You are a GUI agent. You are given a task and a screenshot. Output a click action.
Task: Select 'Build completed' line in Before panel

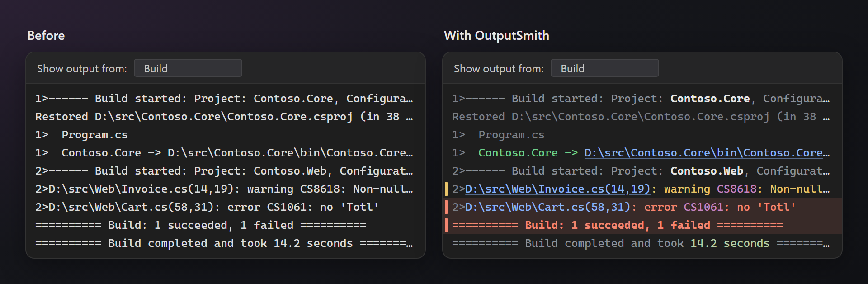pyautogui.click(x=224, y=243)
